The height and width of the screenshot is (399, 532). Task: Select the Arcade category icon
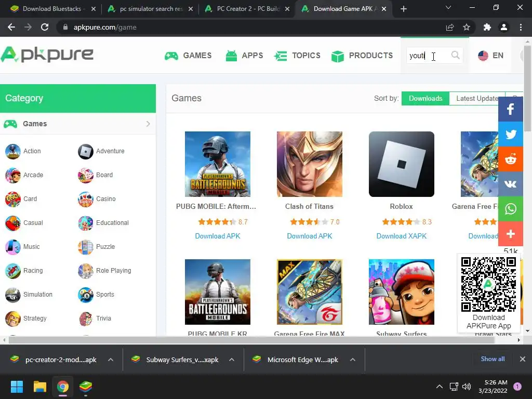coord(13,175)
